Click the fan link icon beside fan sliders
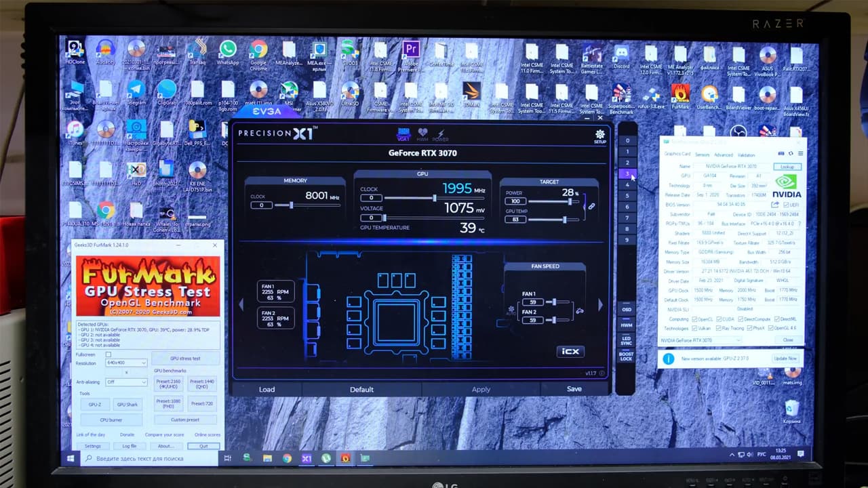Viewport: 868px width, 488px height. (580, 311)
